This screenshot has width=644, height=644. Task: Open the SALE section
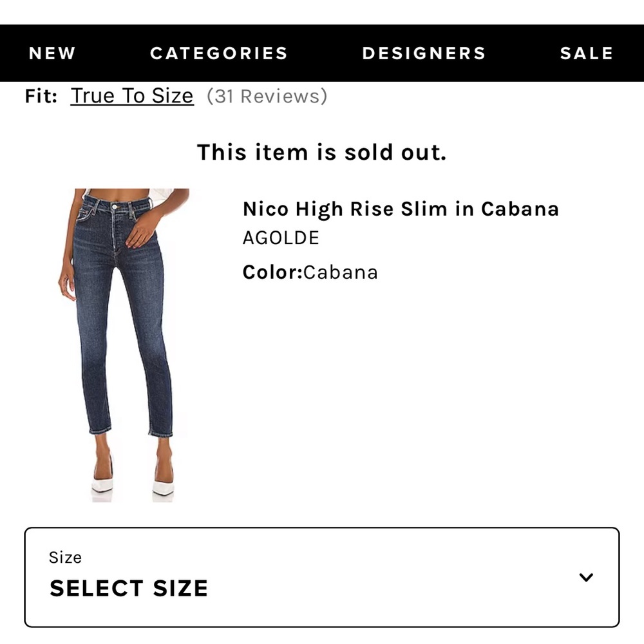[x=586, y=53]
